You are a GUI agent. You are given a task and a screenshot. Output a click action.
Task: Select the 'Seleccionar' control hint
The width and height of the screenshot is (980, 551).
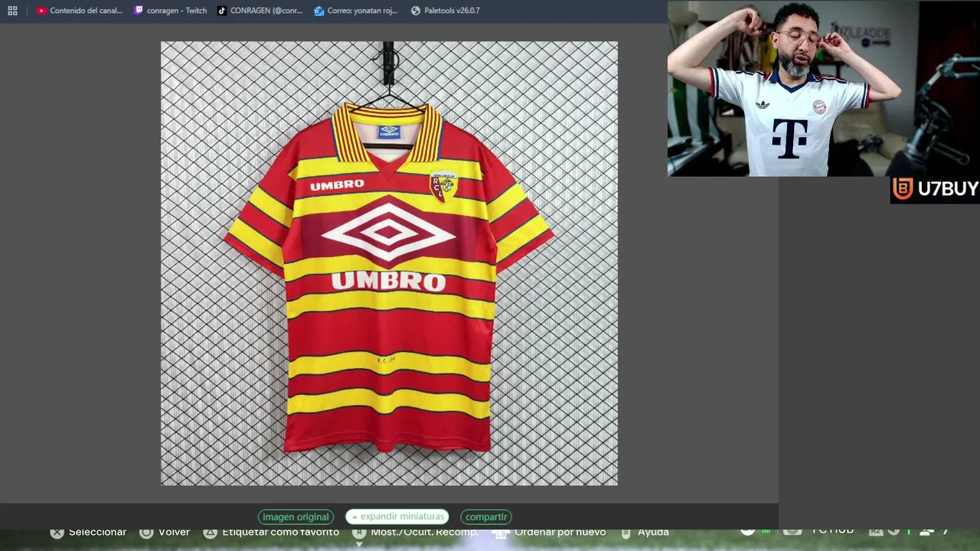(88, 532)
